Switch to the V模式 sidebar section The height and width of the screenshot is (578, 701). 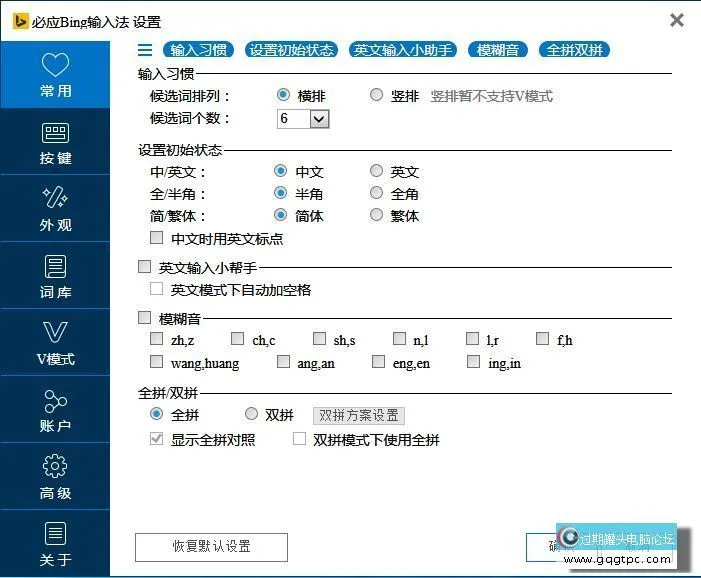[55, 345]
